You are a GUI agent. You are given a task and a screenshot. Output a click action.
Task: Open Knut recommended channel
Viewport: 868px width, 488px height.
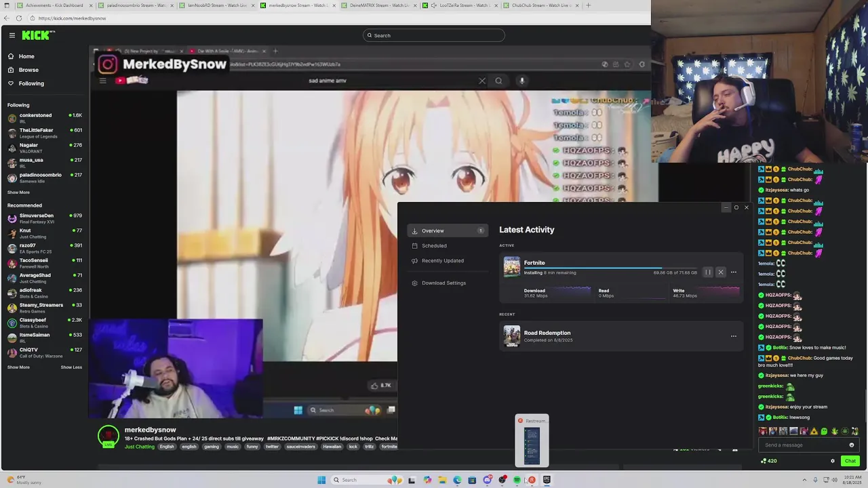click(44, 233)
